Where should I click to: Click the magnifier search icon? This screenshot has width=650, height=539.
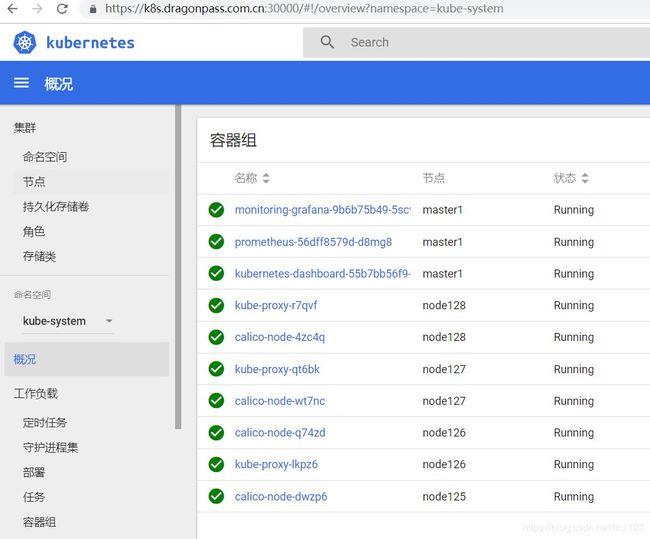click(x=327, y=42)
